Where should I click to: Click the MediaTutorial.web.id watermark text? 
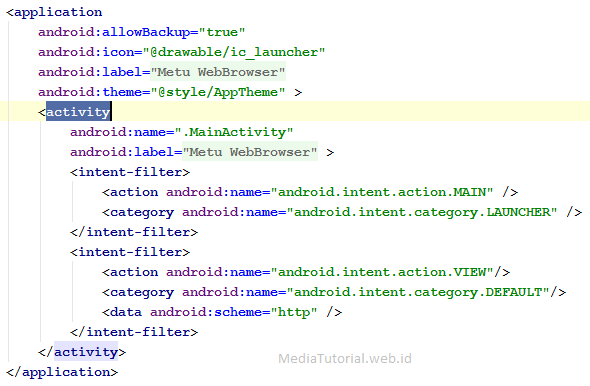click(345, 358)
